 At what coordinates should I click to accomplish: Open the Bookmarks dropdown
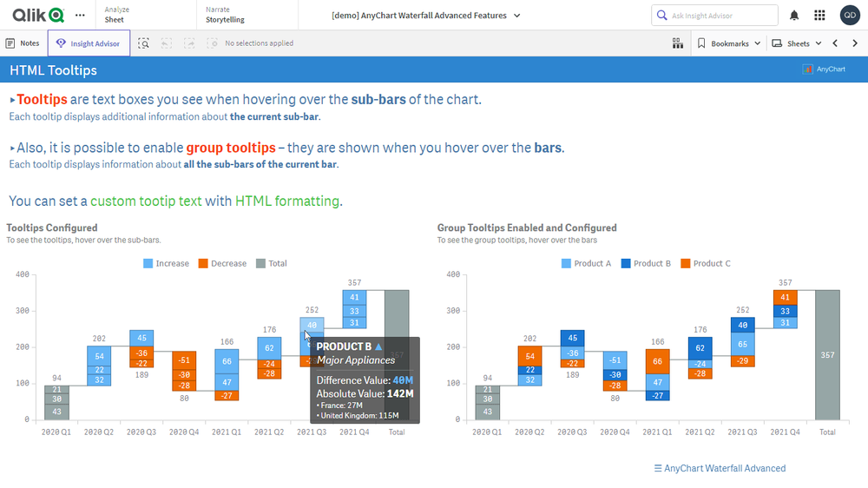[729, 43]
